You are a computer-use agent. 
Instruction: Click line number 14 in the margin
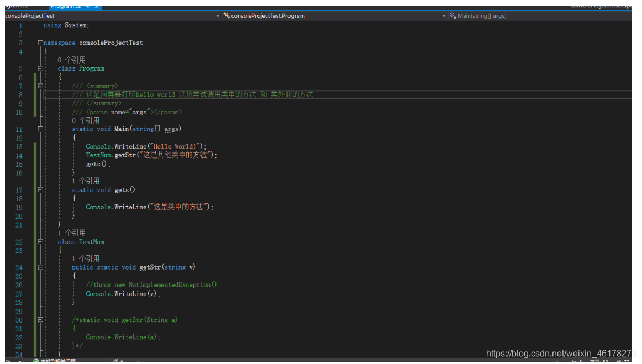19,156
